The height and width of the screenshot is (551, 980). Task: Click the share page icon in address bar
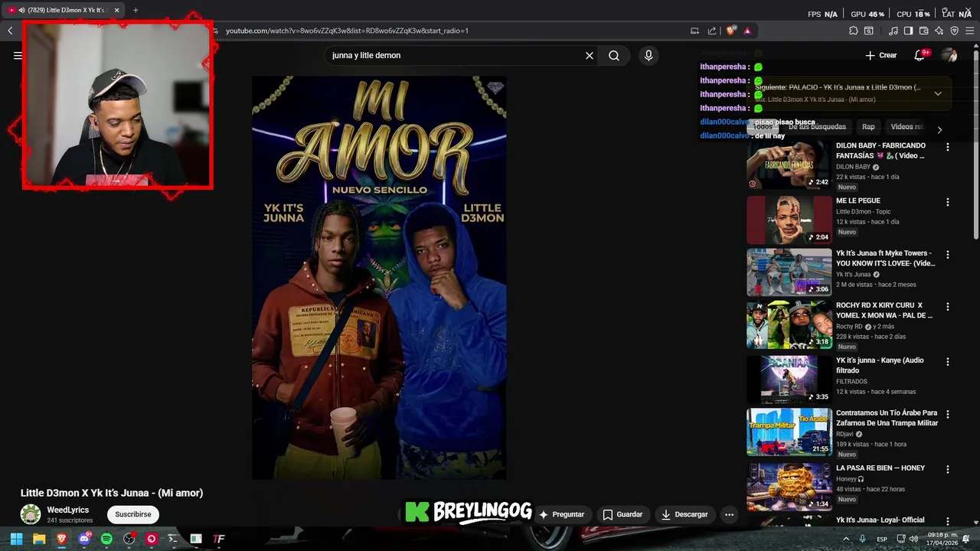712,31
